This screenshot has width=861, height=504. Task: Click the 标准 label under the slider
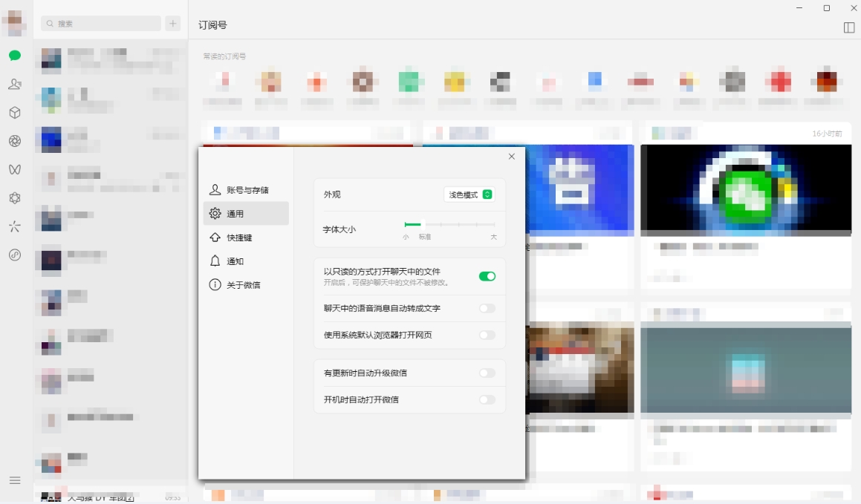point(425,237)
